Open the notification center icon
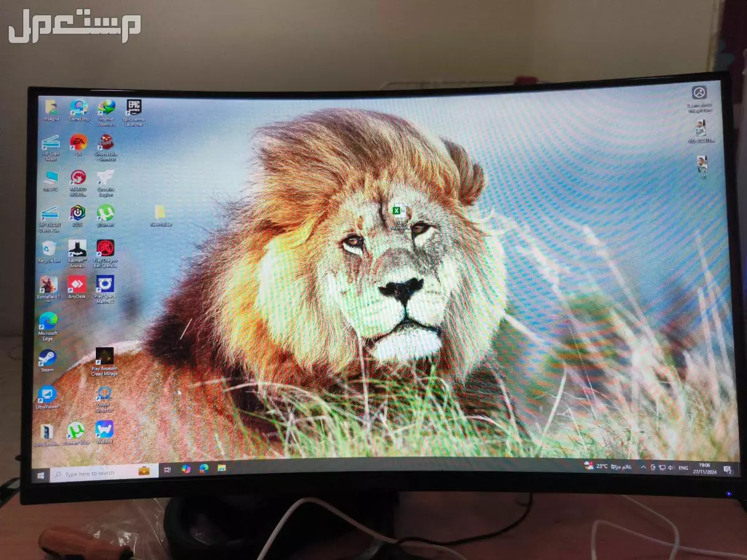The height and width of the screenshot is (560, 747). click(726, 469)
